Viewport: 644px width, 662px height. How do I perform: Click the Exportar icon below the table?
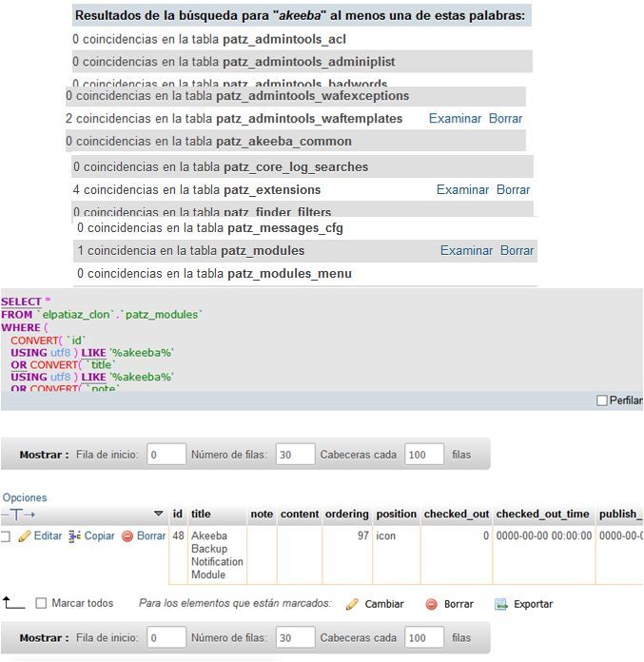coord(501,605)
